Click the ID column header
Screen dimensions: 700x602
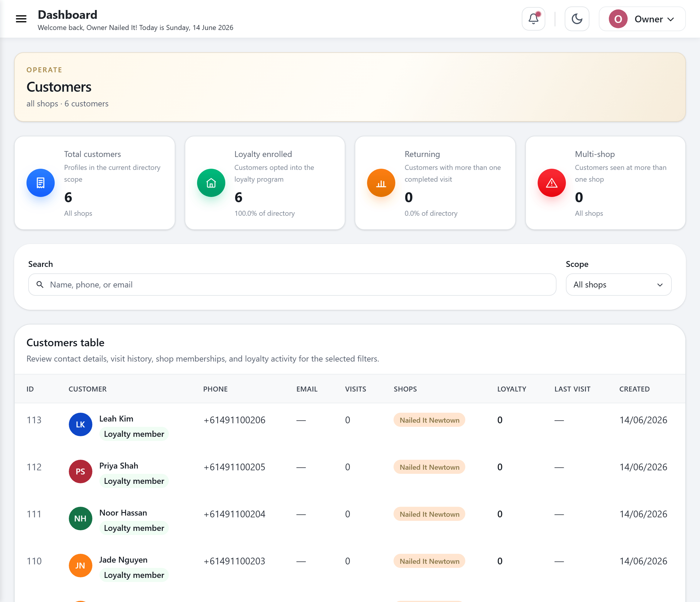pyautogui.click(x=30, y=389)
